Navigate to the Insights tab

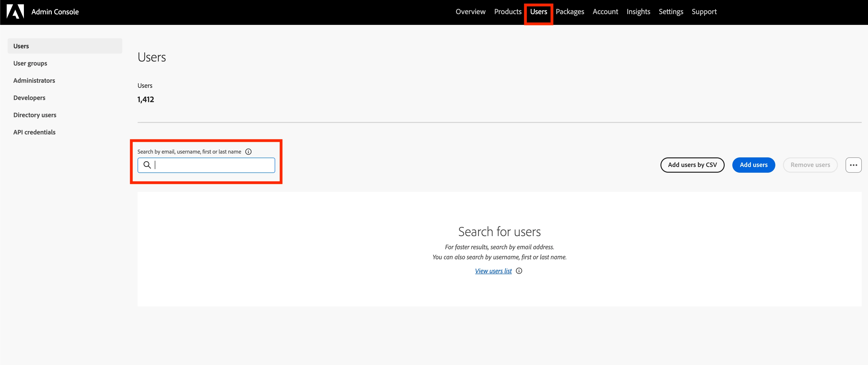click(x=638, y=12)
